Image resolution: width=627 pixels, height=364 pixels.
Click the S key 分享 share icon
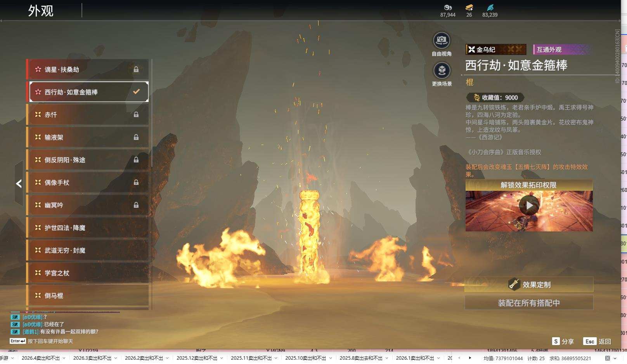(x=556, y=341)
